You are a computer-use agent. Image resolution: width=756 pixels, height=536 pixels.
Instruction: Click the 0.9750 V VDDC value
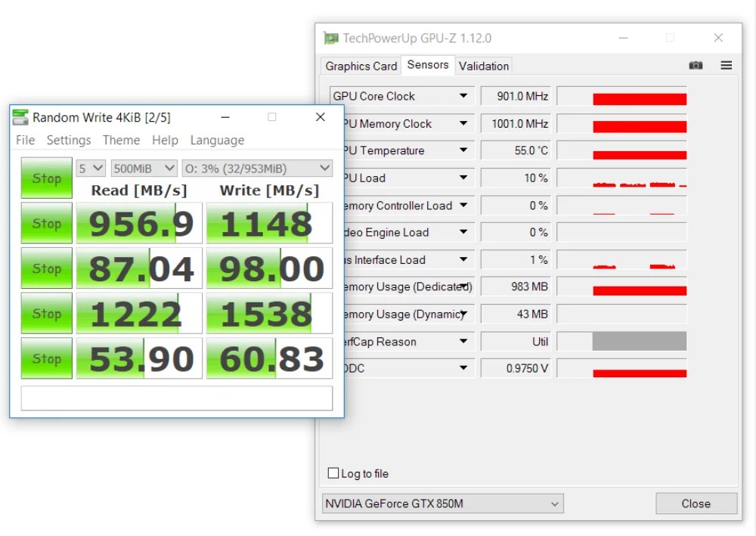[516, 368]
